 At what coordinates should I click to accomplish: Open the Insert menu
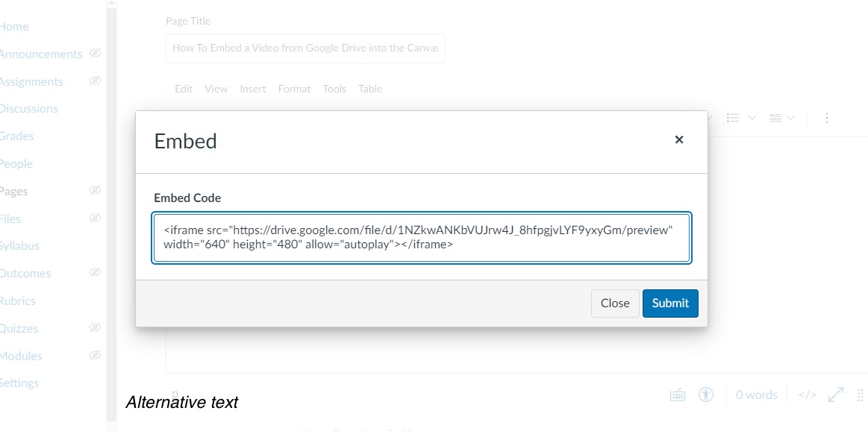pos(252,89)
